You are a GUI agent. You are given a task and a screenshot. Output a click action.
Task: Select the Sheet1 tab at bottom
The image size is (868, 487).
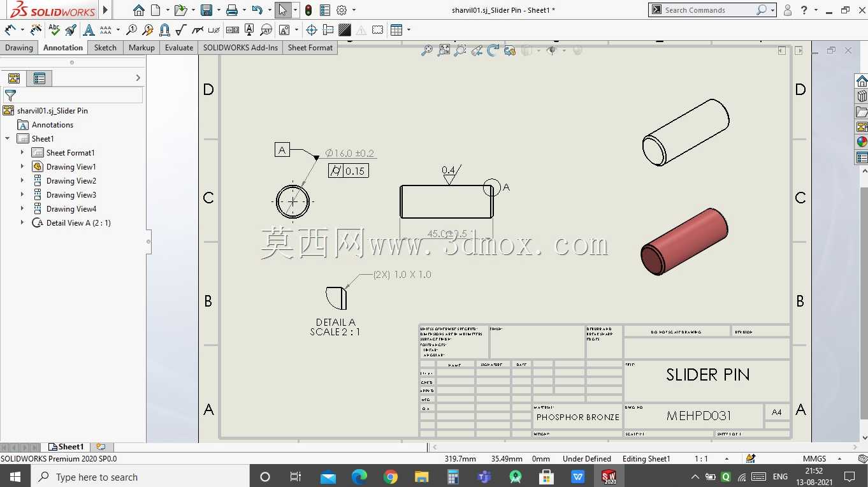click(x=66, y=447)
